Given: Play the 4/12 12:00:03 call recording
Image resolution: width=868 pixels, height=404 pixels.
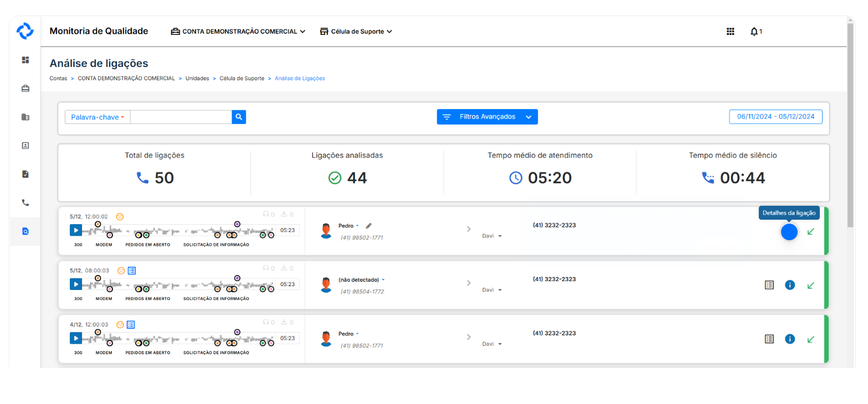Looking at the screenshot, I should pyautogui.click(x=76, y=338).
